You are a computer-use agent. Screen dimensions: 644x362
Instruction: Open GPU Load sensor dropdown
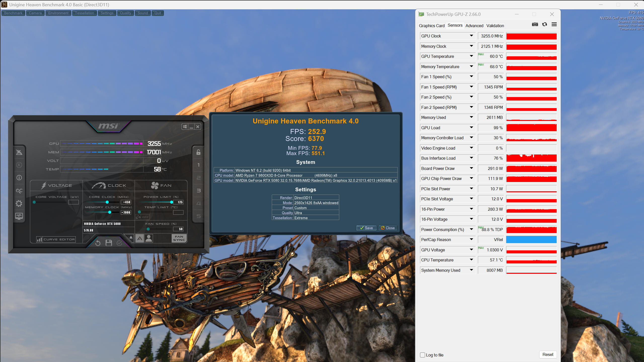471,128
